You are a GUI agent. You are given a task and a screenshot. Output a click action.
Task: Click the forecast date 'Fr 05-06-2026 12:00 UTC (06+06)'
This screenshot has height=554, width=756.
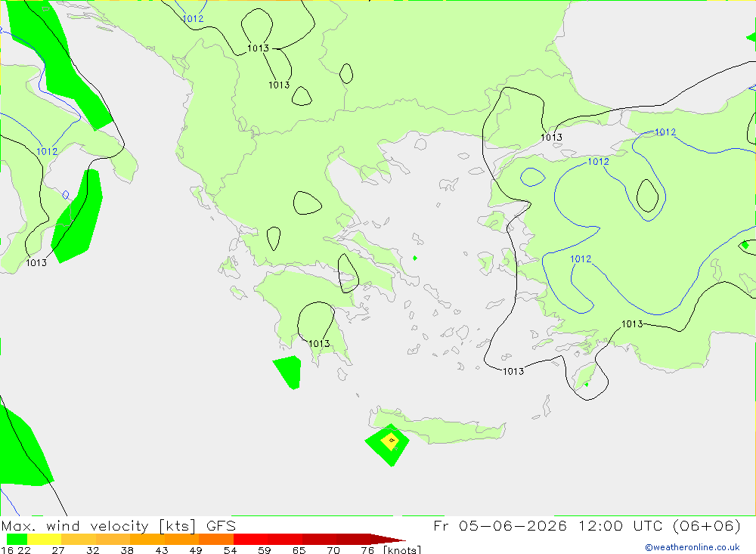[x=587, y=525]
